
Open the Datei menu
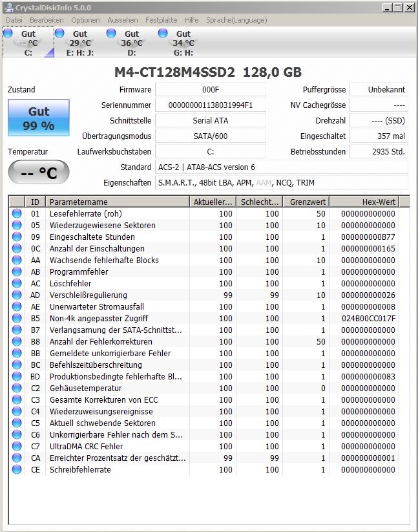[x=14, y=20]
